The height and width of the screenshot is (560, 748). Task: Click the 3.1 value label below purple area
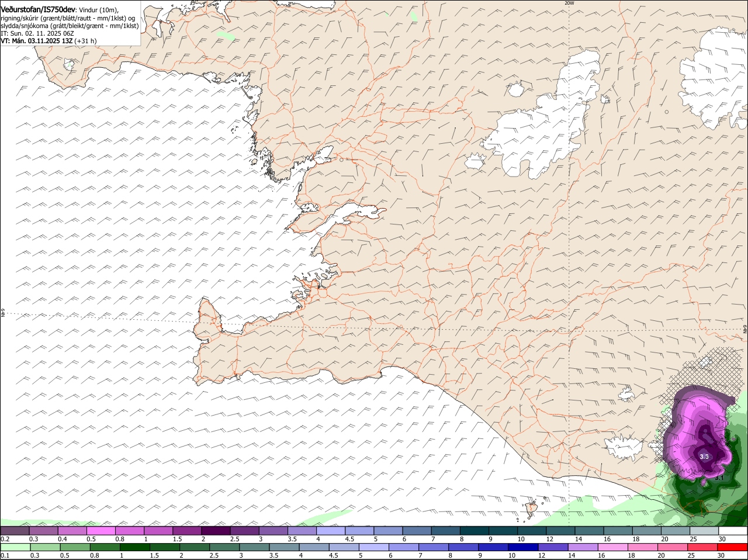tap(719, 478)
